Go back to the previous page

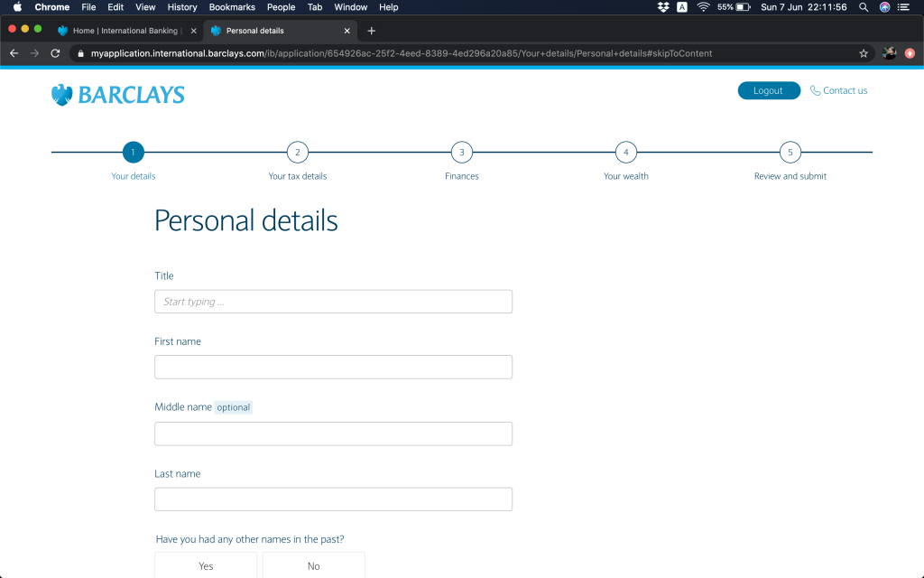[14, 53]
